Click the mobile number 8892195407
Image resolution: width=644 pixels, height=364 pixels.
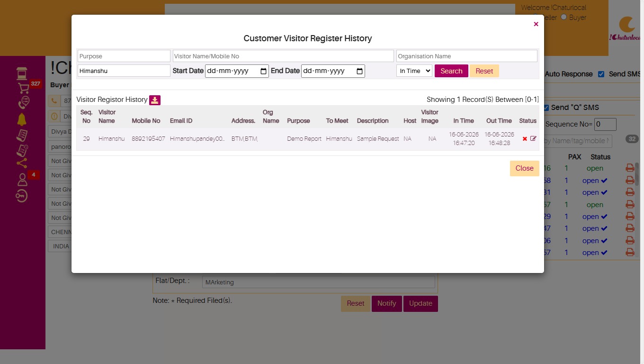click(149, 139)
